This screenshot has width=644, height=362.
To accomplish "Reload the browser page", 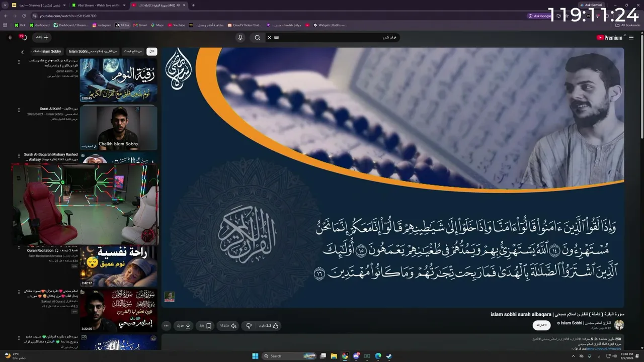I will click(x=23, y=16).
